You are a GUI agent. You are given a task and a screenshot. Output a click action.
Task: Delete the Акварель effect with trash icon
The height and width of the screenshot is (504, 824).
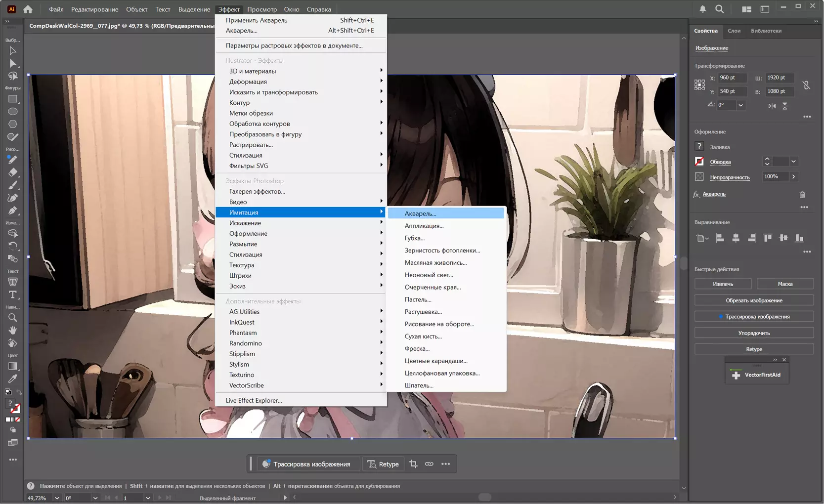(x=802, y=195)
